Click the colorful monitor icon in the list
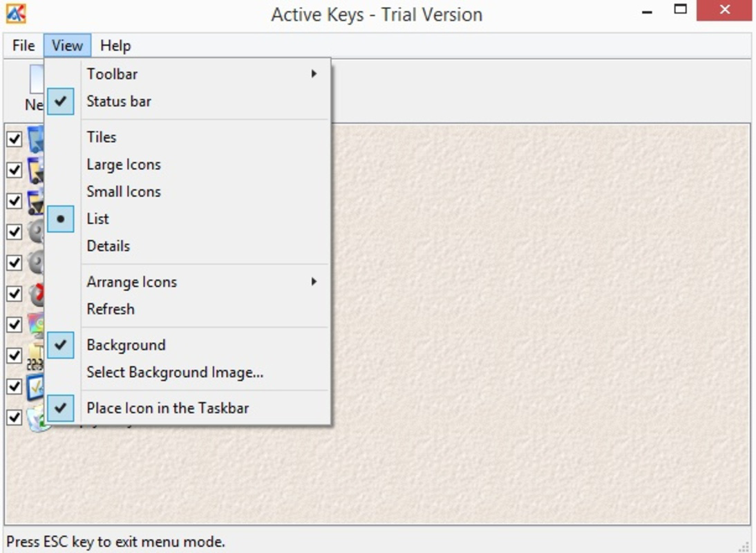756x553 pixels. coord(36,325)
